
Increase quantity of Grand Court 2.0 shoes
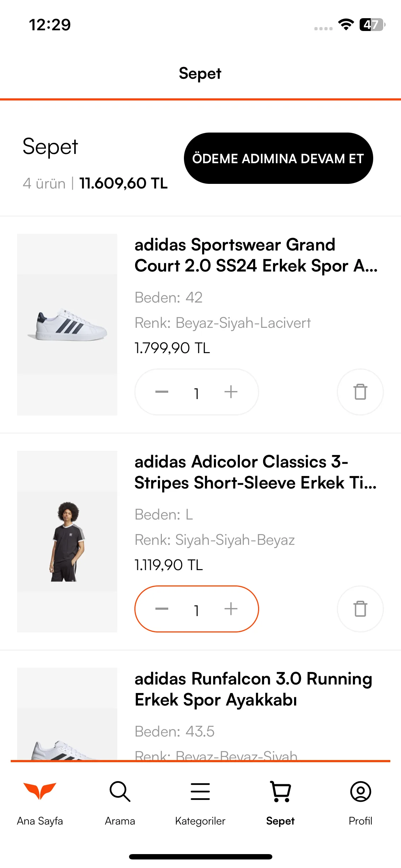pyautogui.click(x=231, y=392)
